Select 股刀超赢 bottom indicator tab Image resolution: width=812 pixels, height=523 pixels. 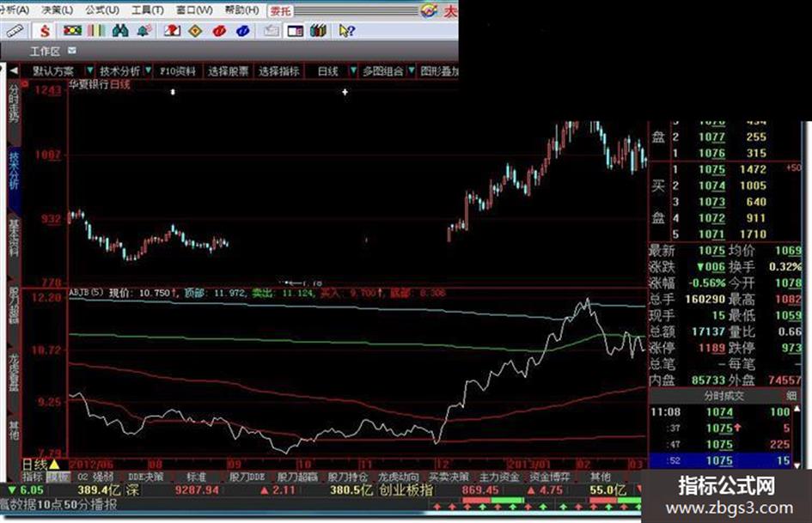click(x=296, y=477)
